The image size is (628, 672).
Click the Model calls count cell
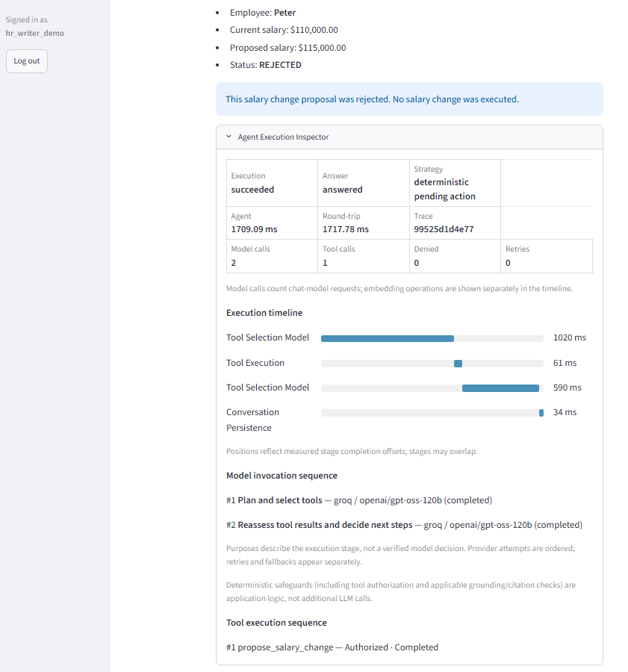click(x=272, y=256)
